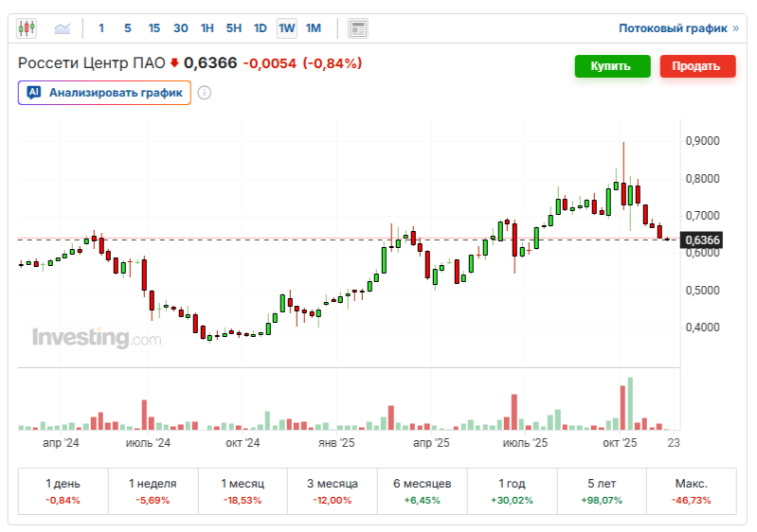
Task: Switch to the 1D interval
Action: pos(261,28)
